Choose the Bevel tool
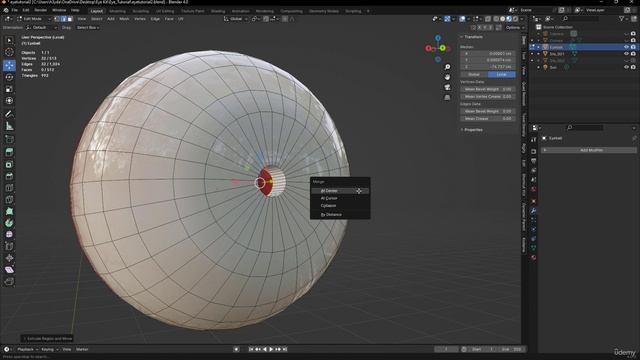The height and width of the screenshot is (360, 640). (x=9, y=176)
